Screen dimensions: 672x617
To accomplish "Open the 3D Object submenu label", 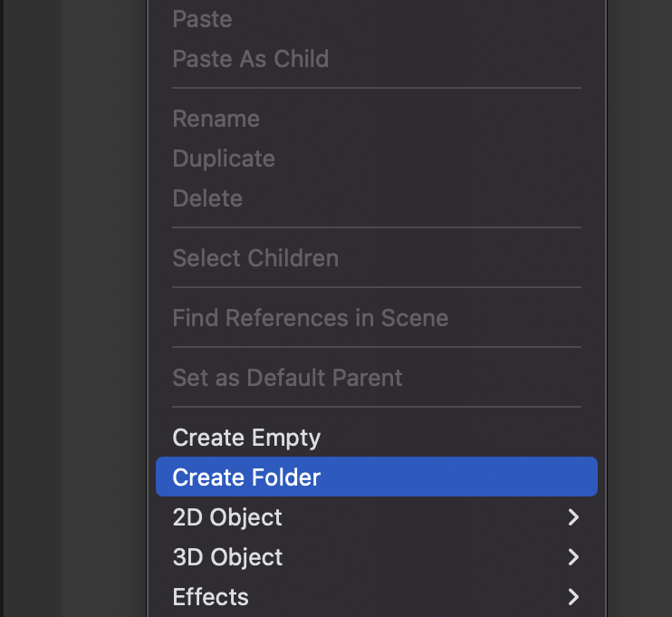I will pos(227,557).
